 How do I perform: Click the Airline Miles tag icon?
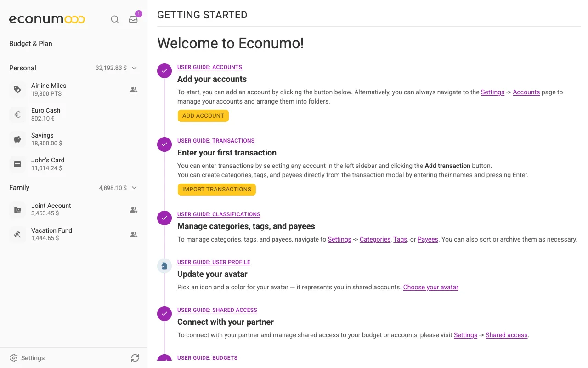tap(17, 90)
